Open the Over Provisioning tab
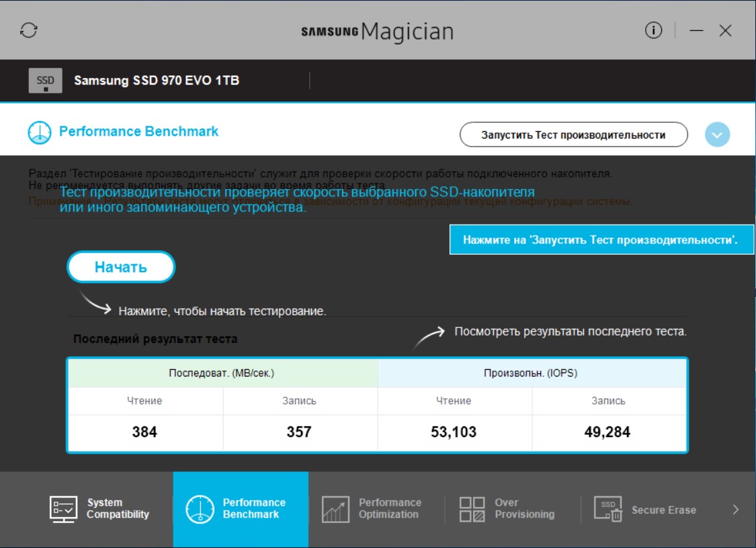756x548 pixels. tap(512, 509)
